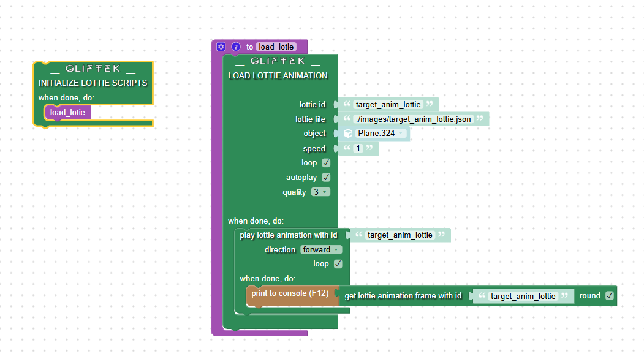
Task: Open the direction forward dropdown
Action: (x=321, y=250)
